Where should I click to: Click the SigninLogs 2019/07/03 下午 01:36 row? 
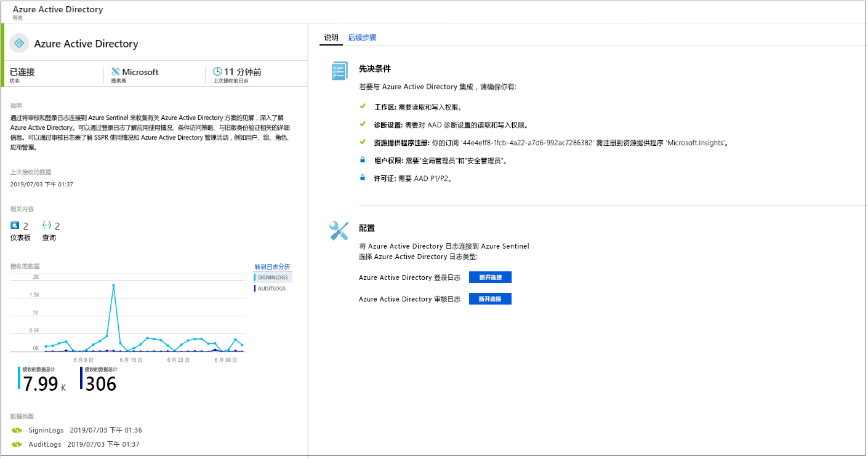click(78, 430)
